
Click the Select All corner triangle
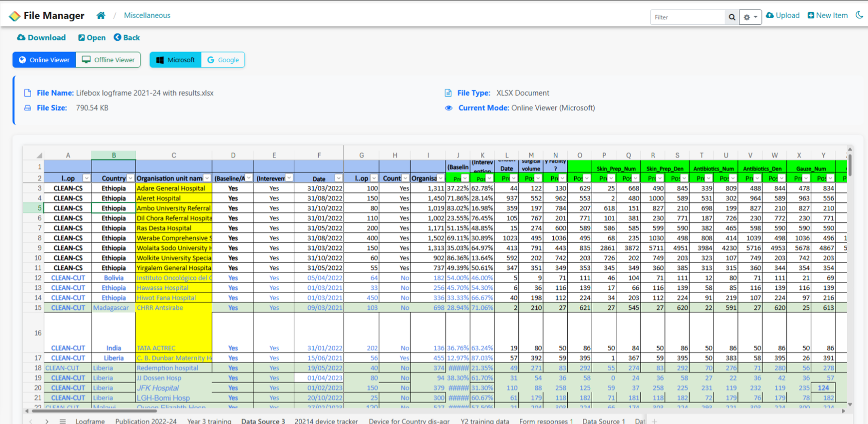click(x=39, y=156)
